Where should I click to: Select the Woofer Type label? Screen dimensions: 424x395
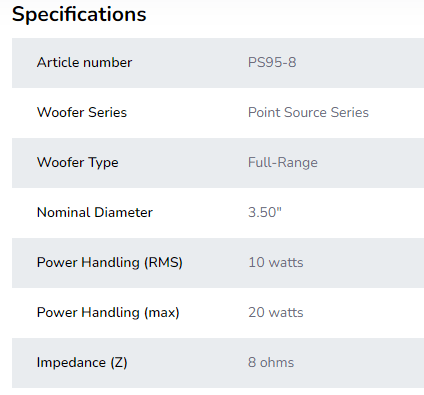pos(77,163)
